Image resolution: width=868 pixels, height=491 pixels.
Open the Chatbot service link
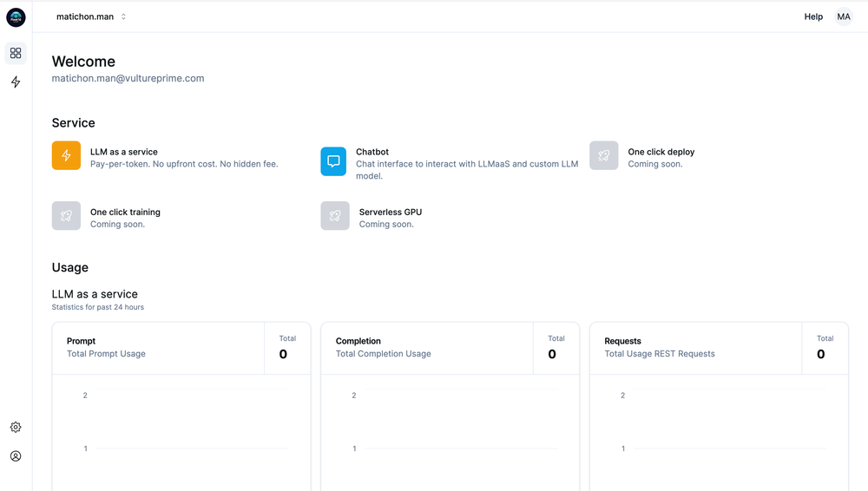(x=372, y=152)
